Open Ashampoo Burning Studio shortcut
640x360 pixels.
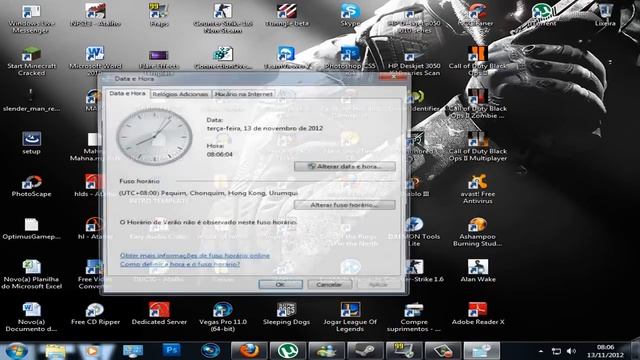tap(478, 232)
